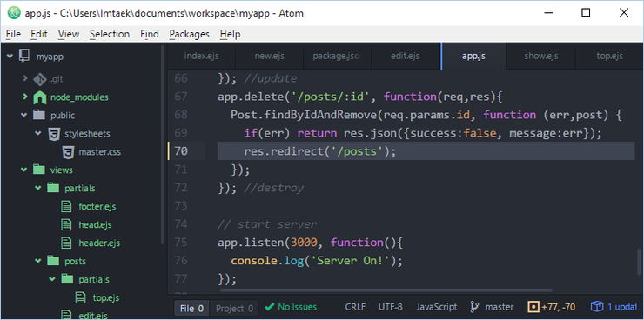
Task: Click the header.ejs file icon
Action: click(66, 243)
